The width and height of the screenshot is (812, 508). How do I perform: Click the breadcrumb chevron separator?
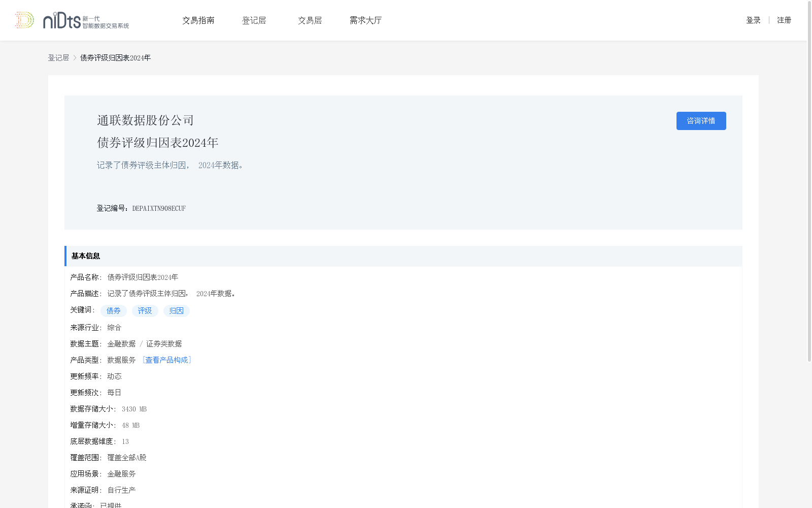(x=75, y=58)
